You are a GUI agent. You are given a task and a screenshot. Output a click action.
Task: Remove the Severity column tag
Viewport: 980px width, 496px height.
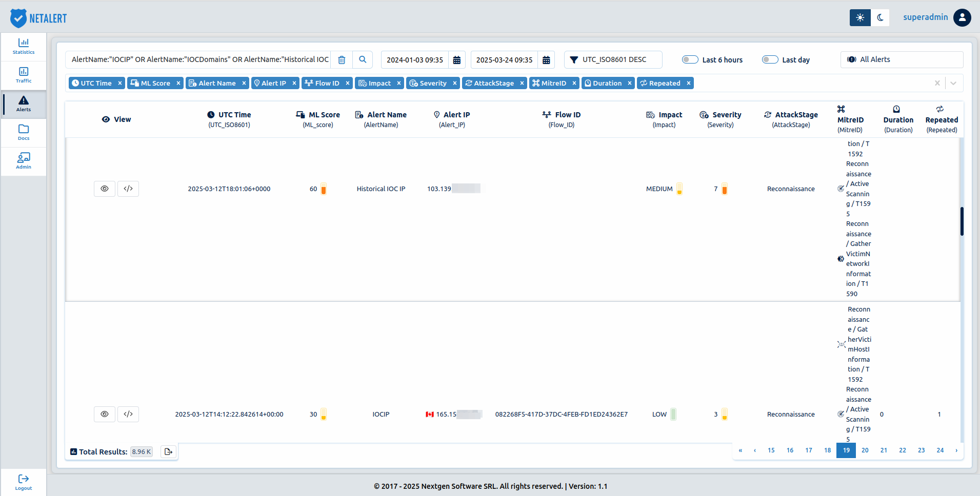455,83
